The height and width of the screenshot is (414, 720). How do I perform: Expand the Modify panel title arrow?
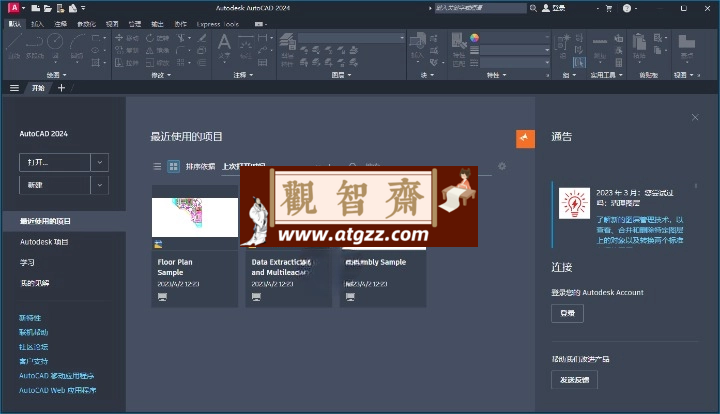point(169,75)
